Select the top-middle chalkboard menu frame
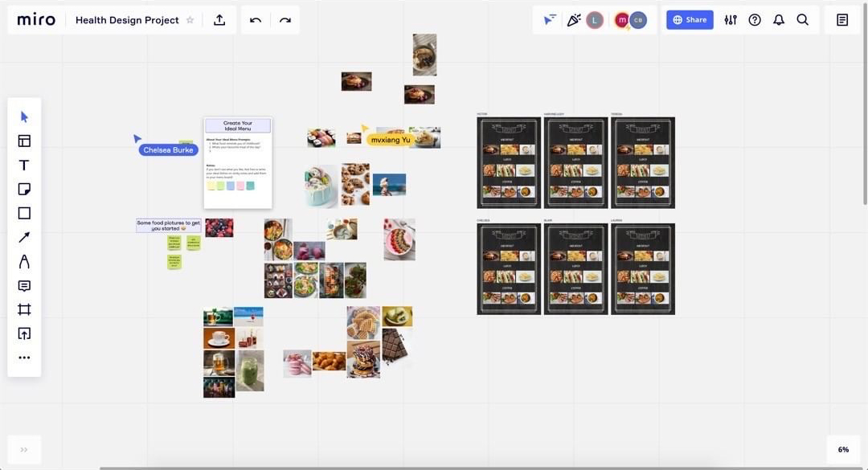The width and height of the screenshot is (868, 470). [575, 163]
